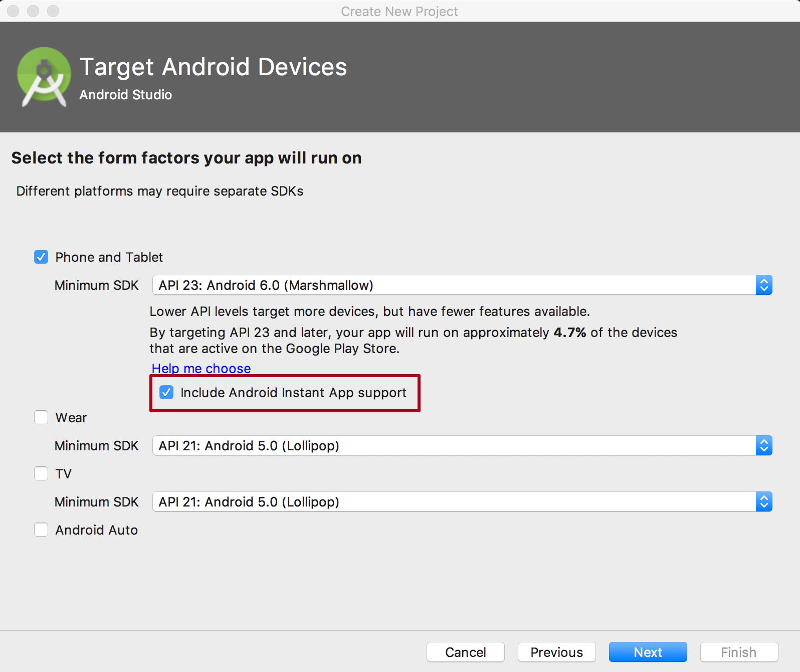
Task: Click the Finish button
Action: coord(739,652)
